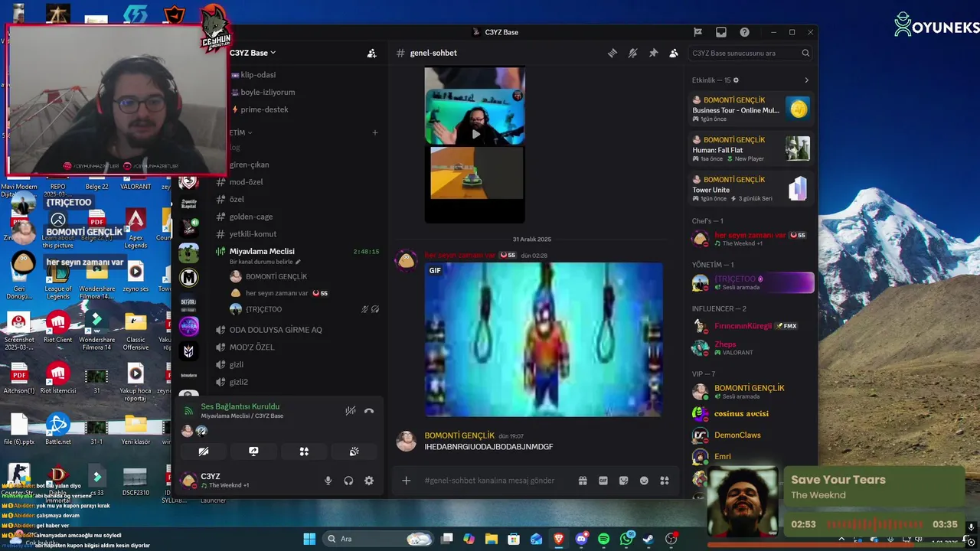Open user settings gear icon
Viewport: 980px width, 551px height.
[x=369, y=481]
